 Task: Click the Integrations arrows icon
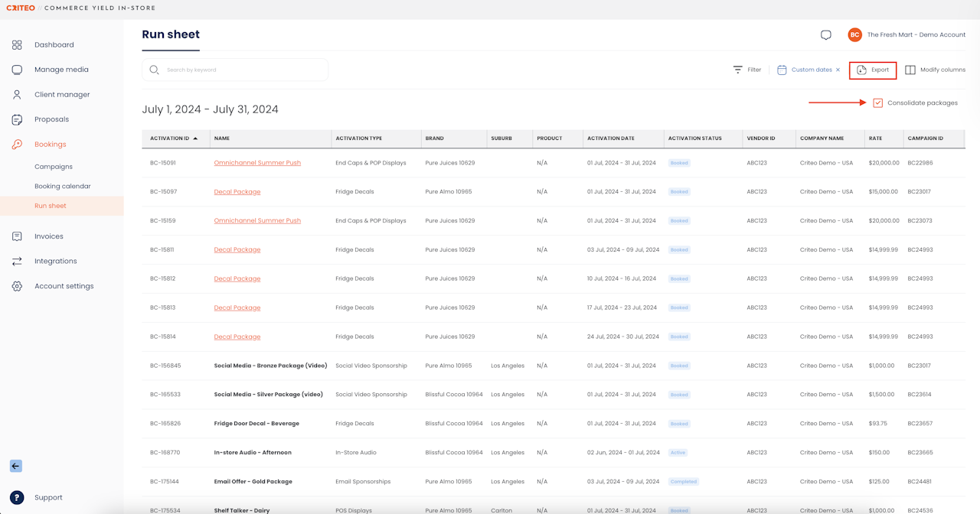pos(17,261)
